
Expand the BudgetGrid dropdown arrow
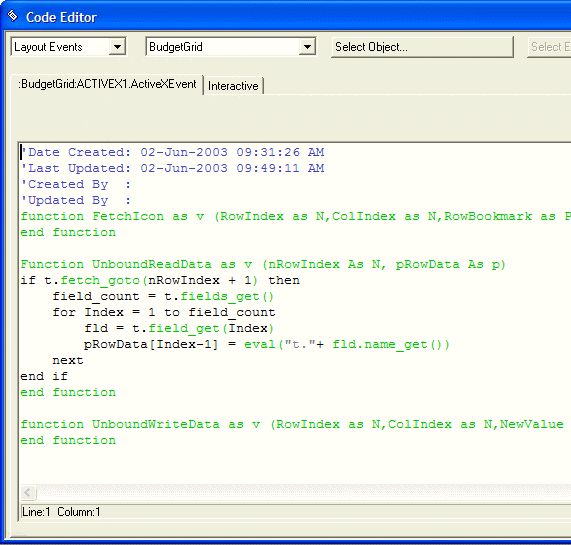307,47
